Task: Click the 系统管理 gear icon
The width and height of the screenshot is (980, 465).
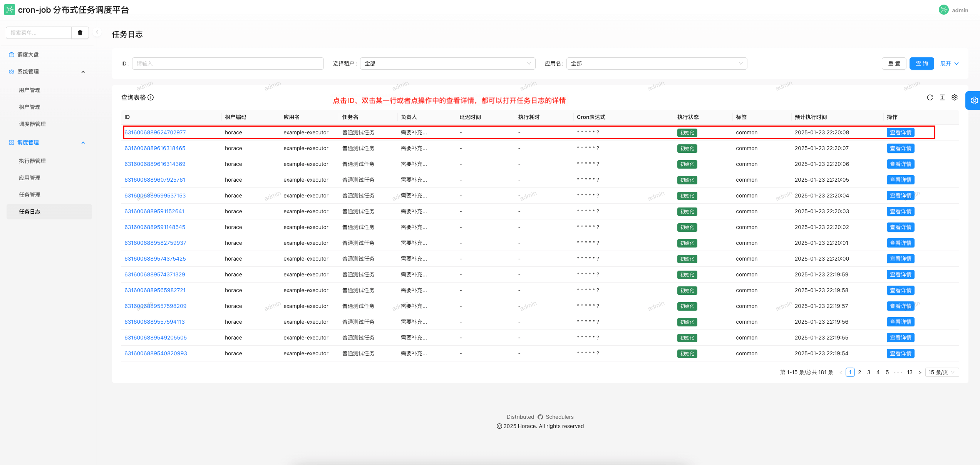Action: 12,72
